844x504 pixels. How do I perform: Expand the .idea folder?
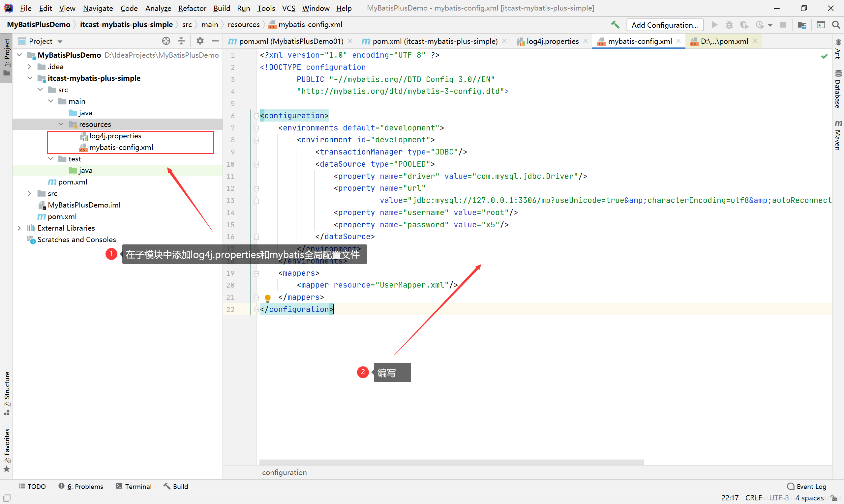click(x=30, y=67)
